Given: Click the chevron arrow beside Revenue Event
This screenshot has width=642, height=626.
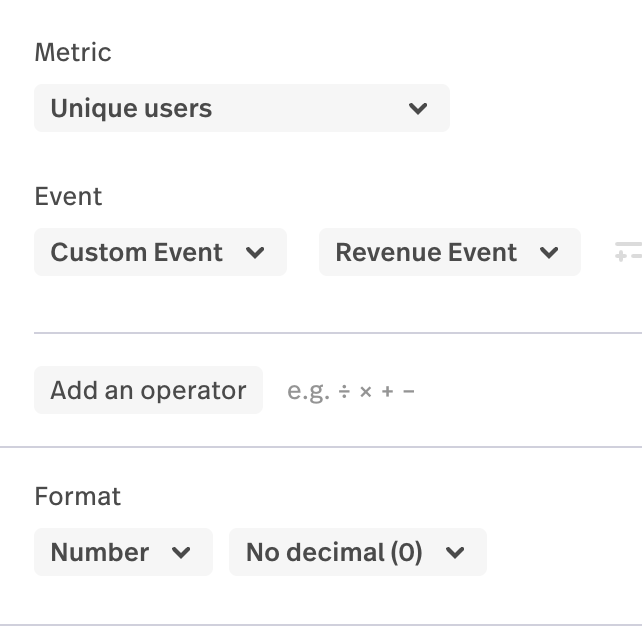Looking at the screenshot, I should tap(549, 252).
